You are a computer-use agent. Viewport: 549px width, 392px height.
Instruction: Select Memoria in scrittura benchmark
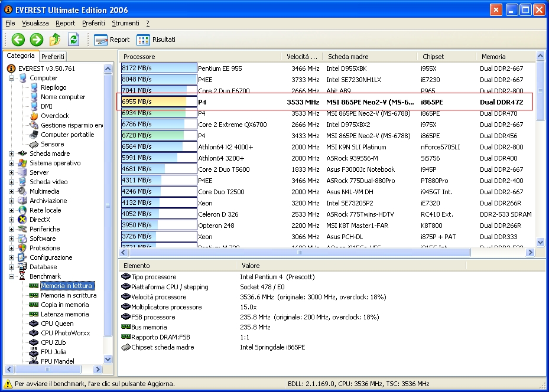69,295
